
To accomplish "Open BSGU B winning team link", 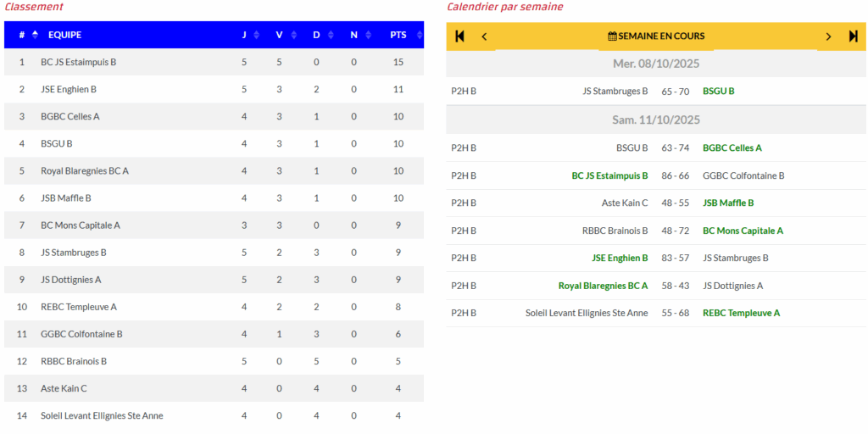I will [x=719, y=92].
